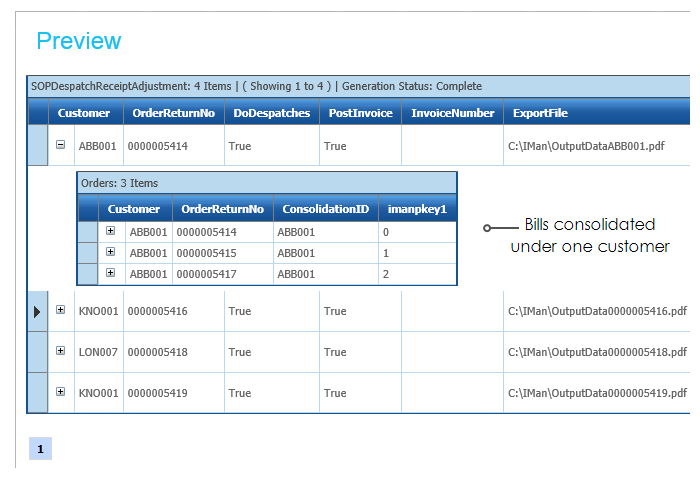Select the OutputDataABB001.pdf export file cell

587,146
